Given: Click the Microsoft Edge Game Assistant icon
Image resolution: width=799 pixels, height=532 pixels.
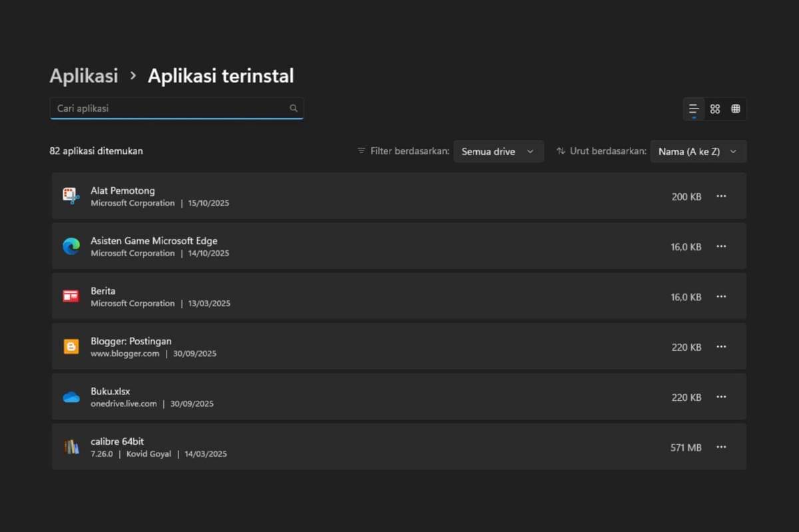Looking at the screenshot, I should [x=71, y=246].
